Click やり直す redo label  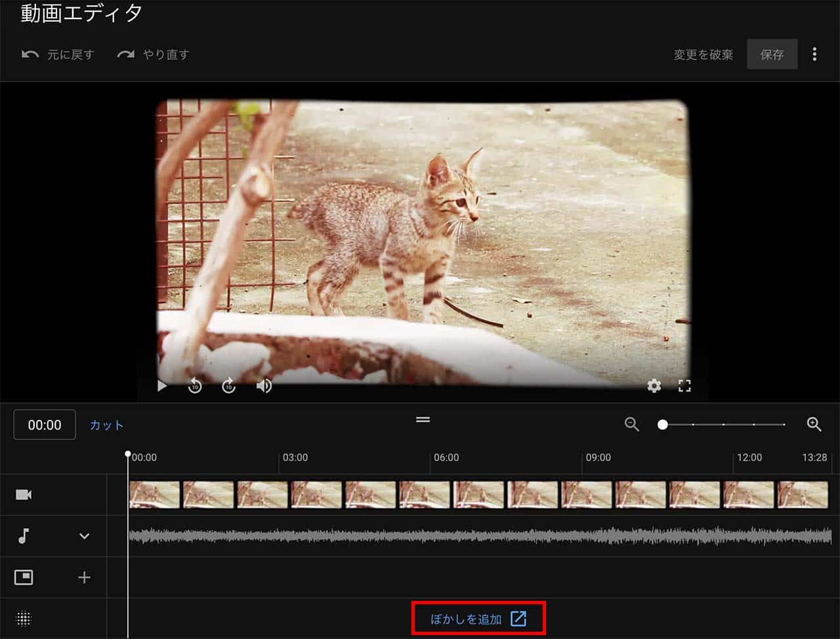point(166,54)
